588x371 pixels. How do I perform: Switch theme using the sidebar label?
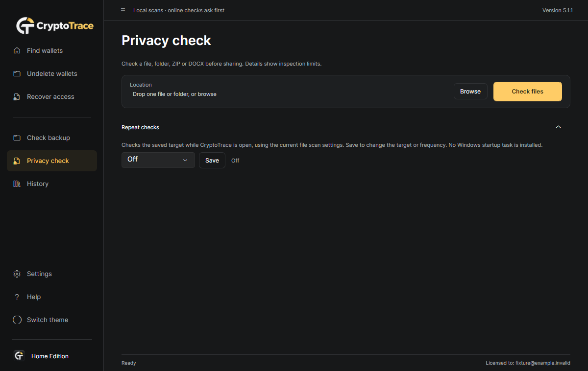[48, 320]
